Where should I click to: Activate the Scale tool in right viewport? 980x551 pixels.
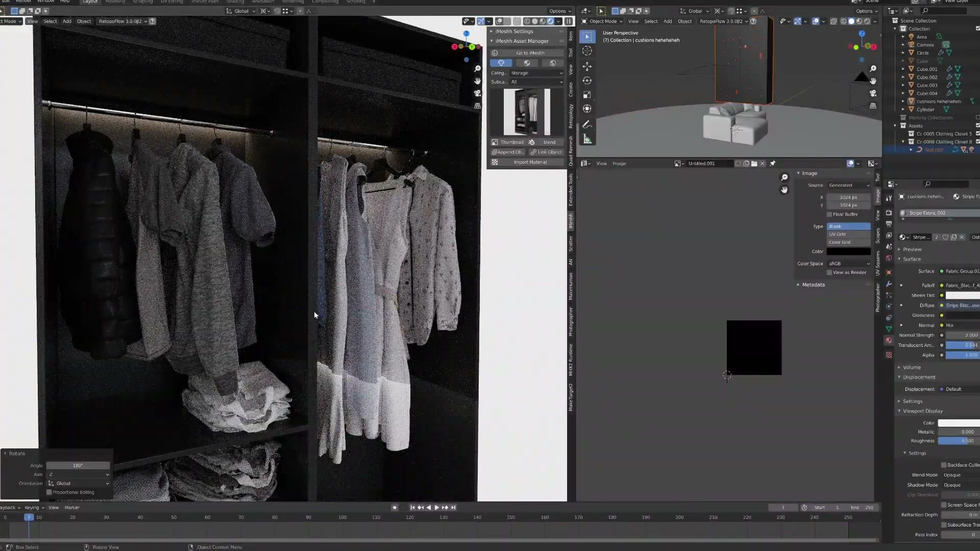point(587,95)
